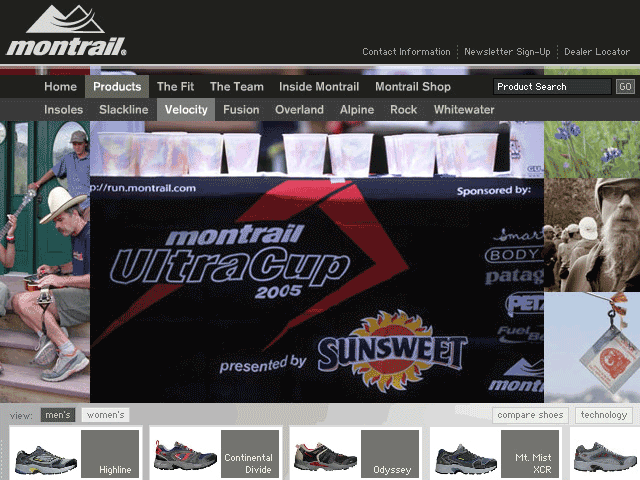The height and width of the screenshot is (480, 640).
Task: Click the Montrail mountain logo
Action: point(66,30)
